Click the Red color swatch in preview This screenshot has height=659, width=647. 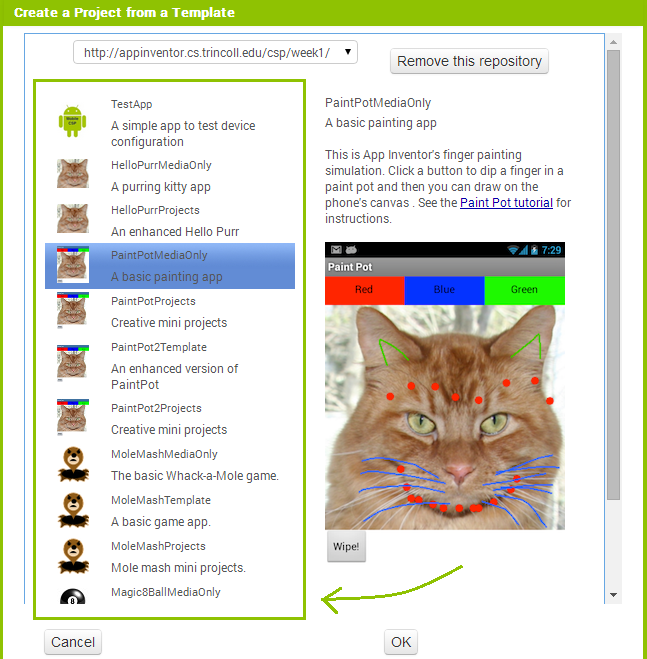[364, 290]
